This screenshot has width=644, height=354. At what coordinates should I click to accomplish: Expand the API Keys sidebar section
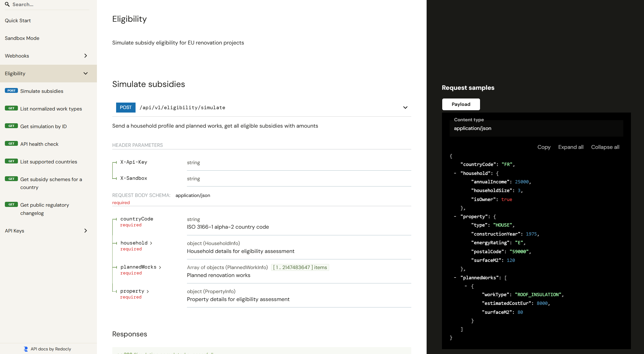[85, 231]
